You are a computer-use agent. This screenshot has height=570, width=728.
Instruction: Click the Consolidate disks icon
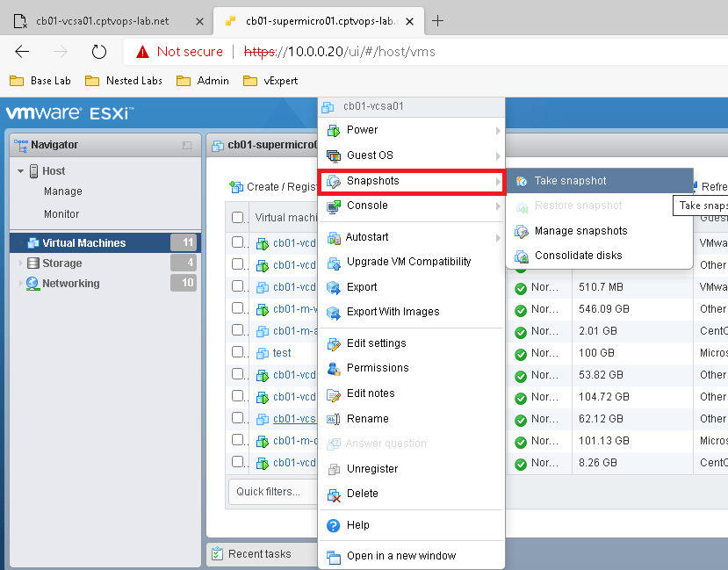pos(522,256)
